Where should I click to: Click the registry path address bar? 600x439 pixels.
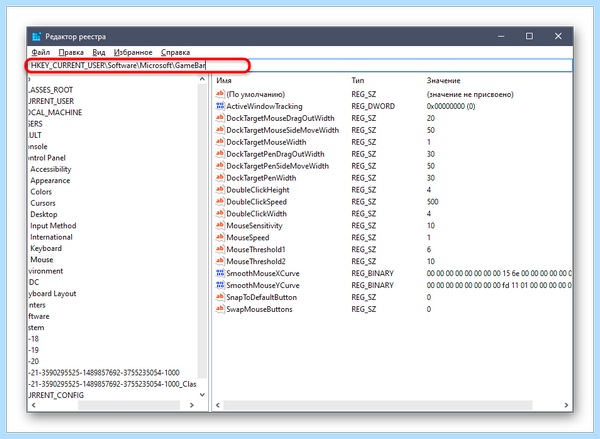(x=300, y=65)
